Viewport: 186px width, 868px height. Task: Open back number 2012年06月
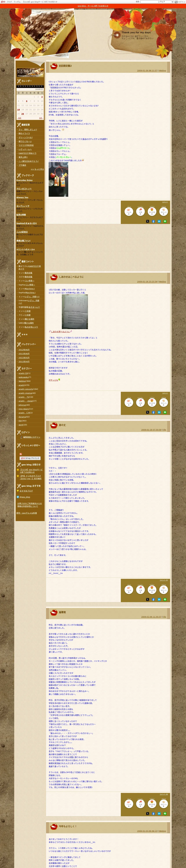point(24,350)
